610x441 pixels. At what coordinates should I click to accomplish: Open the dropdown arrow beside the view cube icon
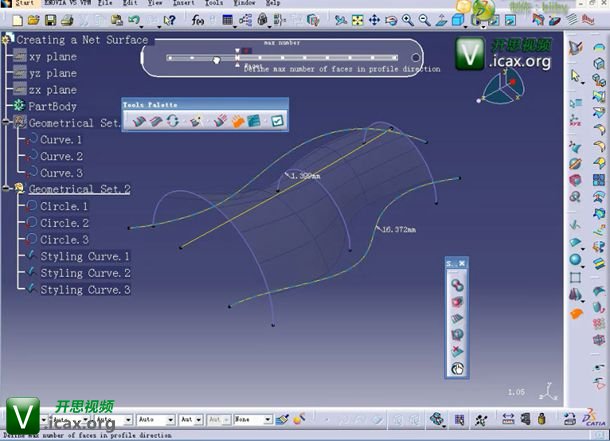pos(466,26)
